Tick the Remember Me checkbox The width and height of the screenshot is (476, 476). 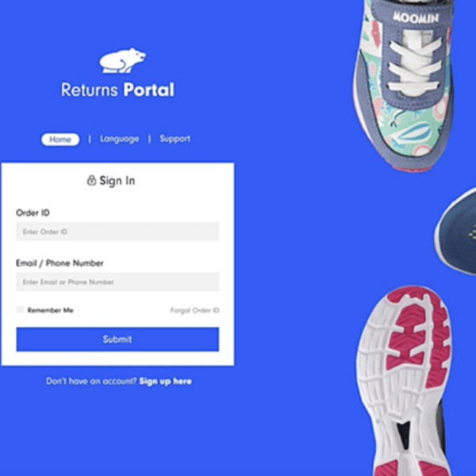pos(20,309)
